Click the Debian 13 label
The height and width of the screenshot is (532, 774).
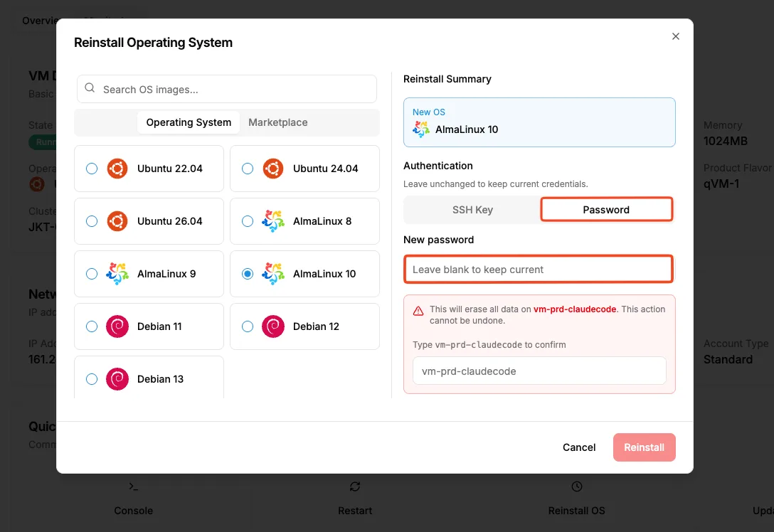(x=161, y=379)
